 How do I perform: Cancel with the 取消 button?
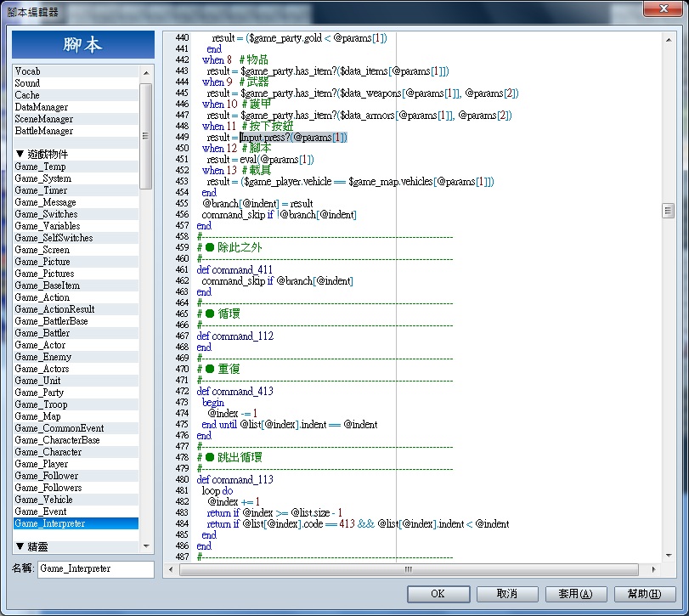[507, 594]
